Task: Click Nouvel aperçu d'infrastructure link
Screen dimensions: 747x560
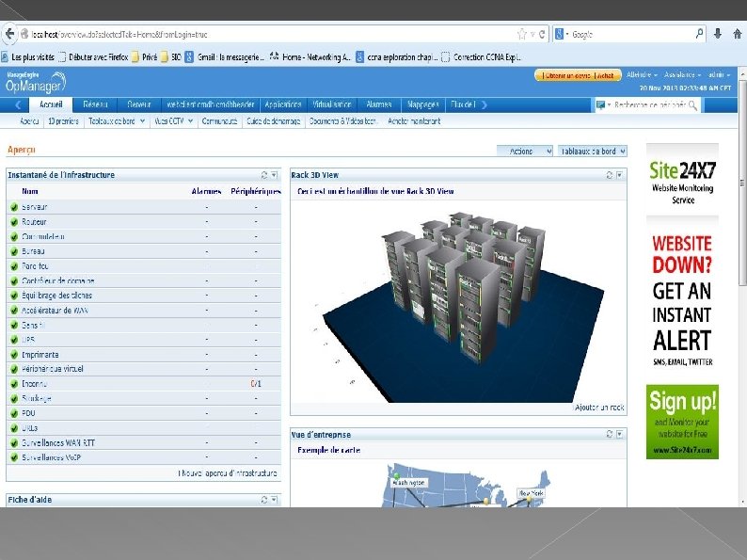Action: pyautogui.click(x=228, y=473)
